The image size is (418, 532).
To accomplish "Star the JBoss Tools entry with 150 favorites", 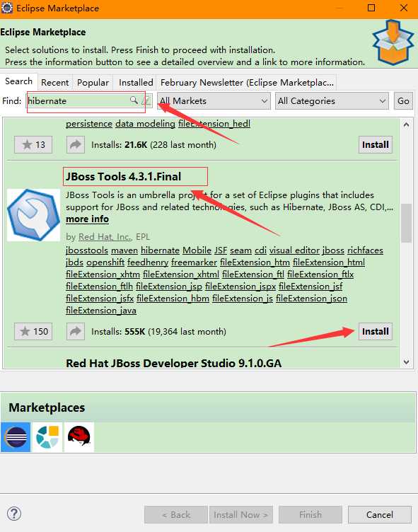I will tap(33, 332).
